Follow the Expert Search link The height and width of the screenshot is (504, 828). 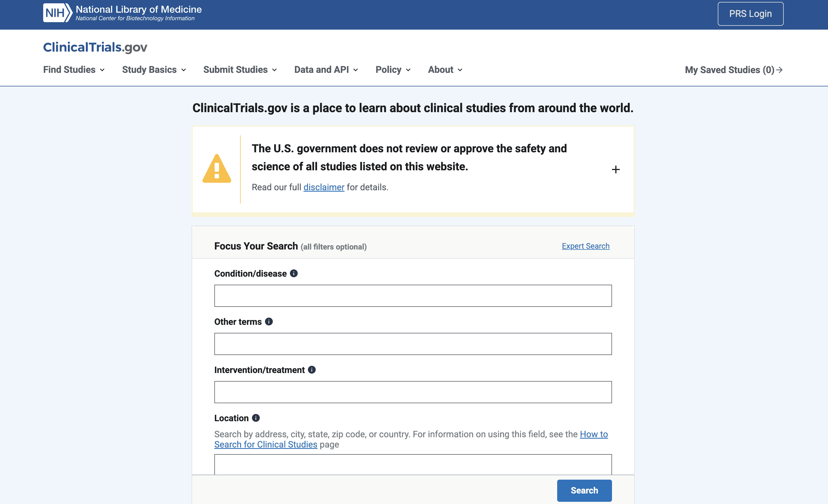(x=585, y=246)
